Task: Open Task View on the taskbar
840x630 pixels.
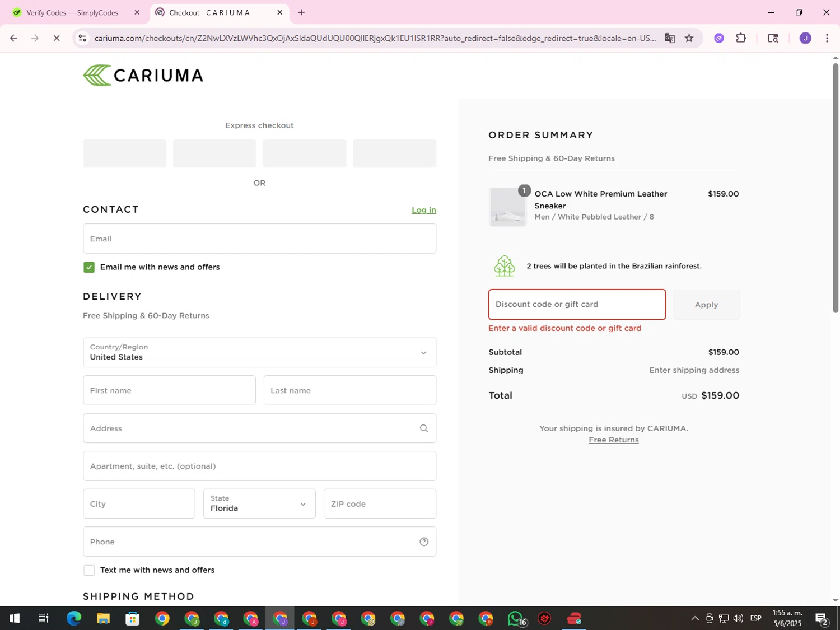Action: coord(43,619)
